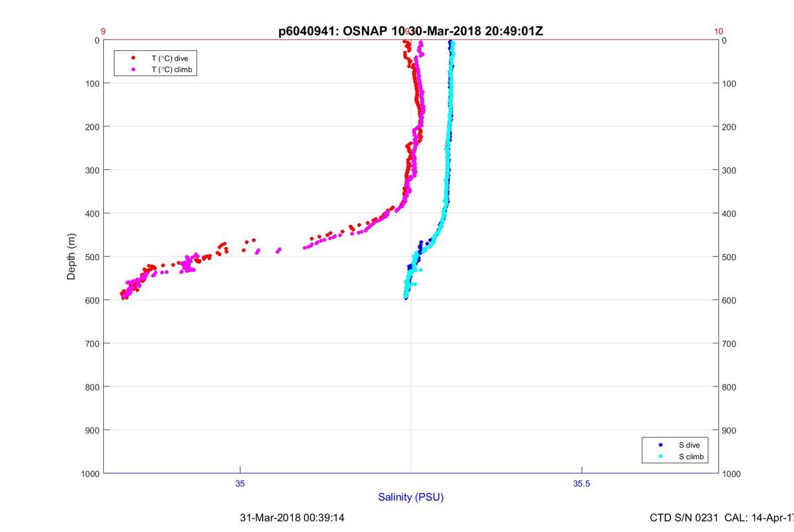This screenshot has height=532, width=794.
Task: Click the left depth axis tick '800'
Action: pos(92,386)
